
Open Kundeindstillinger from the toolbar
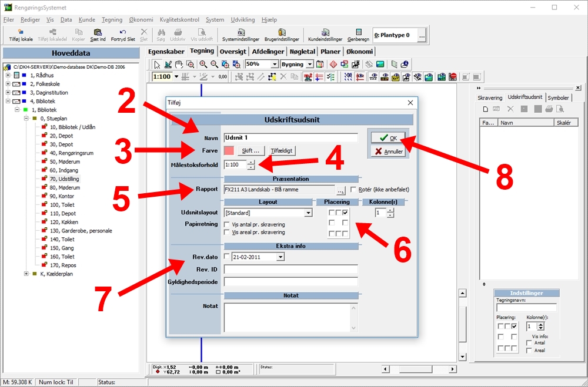pos(325,35)
